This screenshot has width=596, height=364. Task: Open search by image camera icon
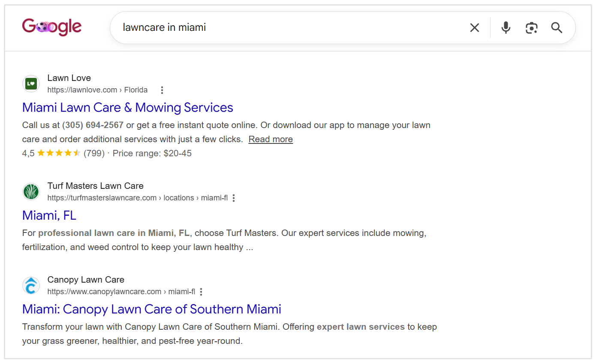(532, 28)
